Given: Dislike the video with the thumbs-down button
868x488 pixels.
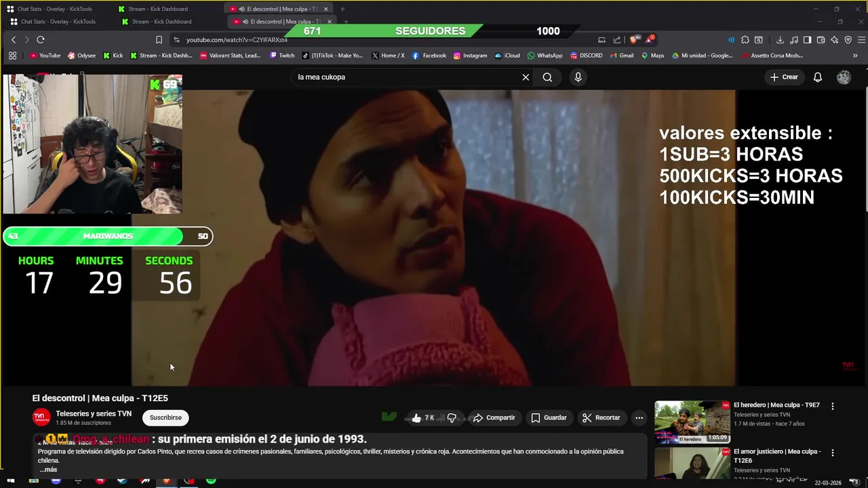Looking at the screenshot, I should coord(452,418).
